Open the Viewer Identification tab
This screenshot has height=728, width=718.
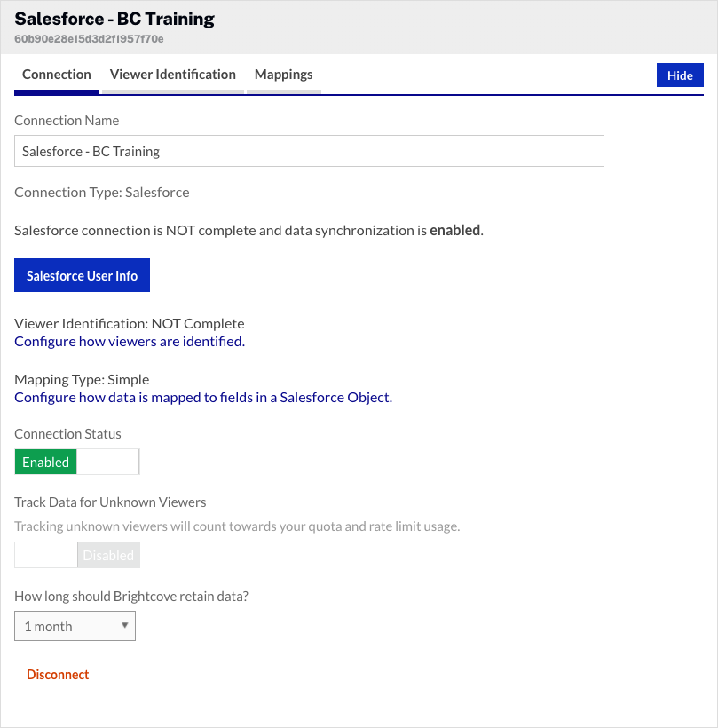172,75
